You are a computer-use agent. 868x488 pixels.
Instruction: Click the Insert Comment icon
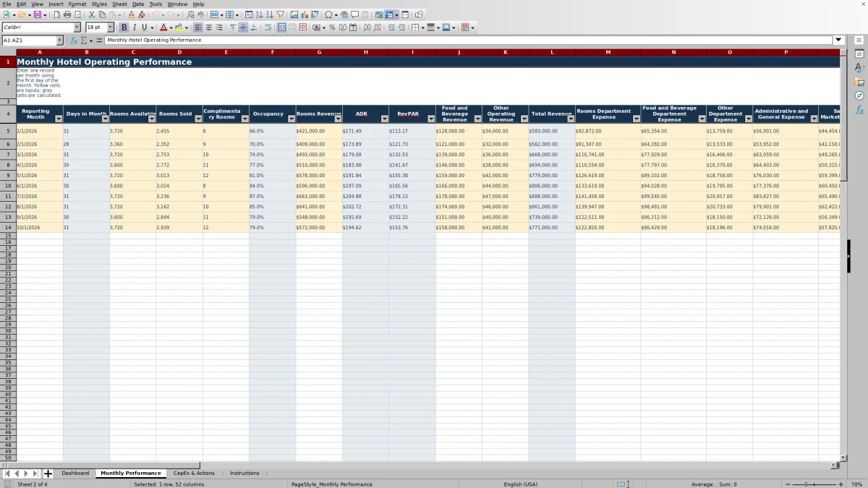(x=355, y=14)
